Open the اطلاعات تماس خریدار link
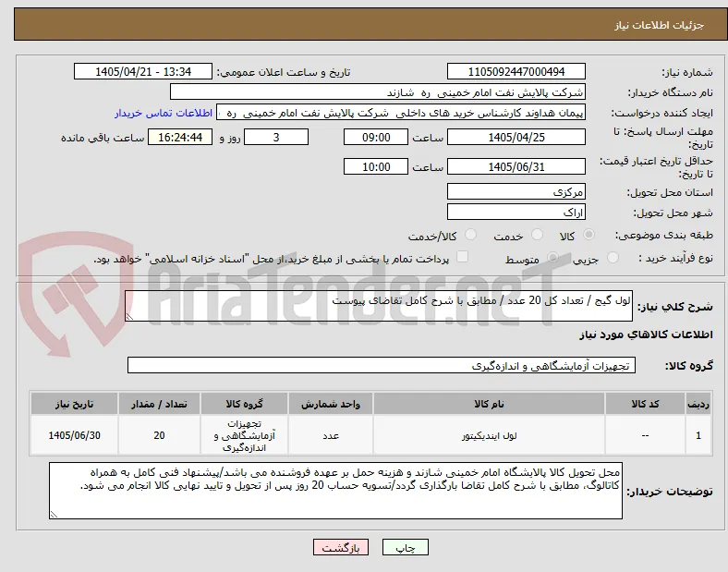Image resolution: width=728 pixels, height=572 pixels. (164, 113)
